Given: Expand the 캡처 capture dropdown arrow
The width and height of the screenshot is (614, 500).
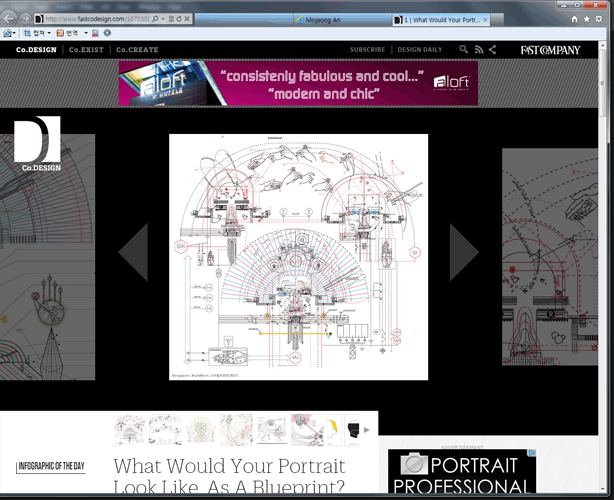Looking at the screenshot, I should click(49, 33).
